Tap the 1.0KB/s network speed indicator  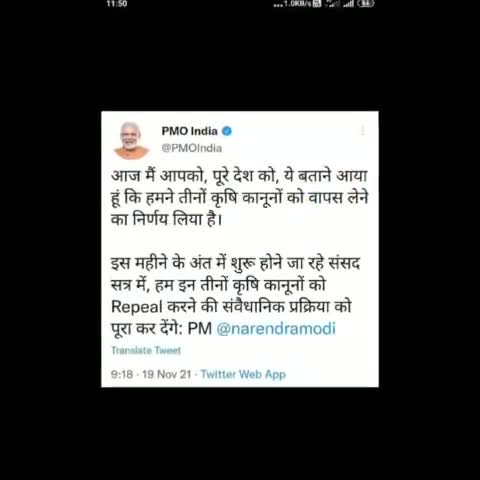(x=298, y=4)
